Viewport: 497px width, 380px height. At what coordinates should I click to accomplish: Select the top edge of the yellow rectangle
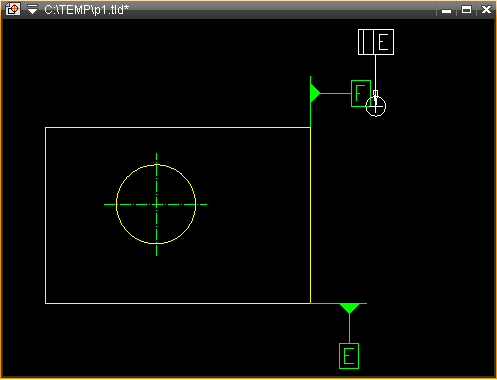click(178, 127)
